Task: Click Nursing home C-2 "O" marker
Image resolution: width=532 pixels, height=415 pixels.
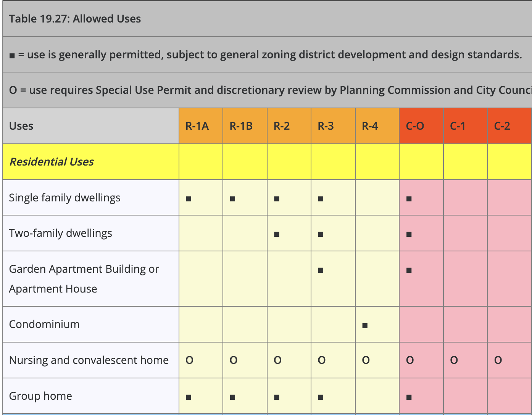Action: (x=498, y=360)
